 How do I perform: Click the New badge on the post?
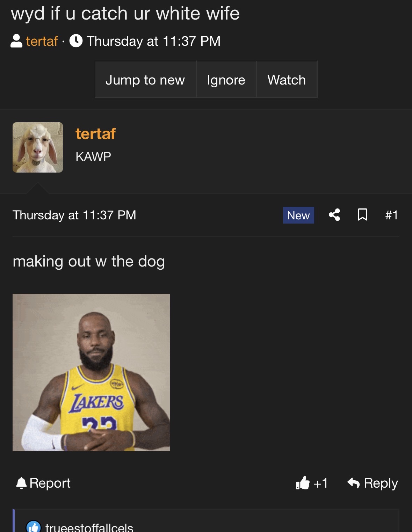[298, 215]
